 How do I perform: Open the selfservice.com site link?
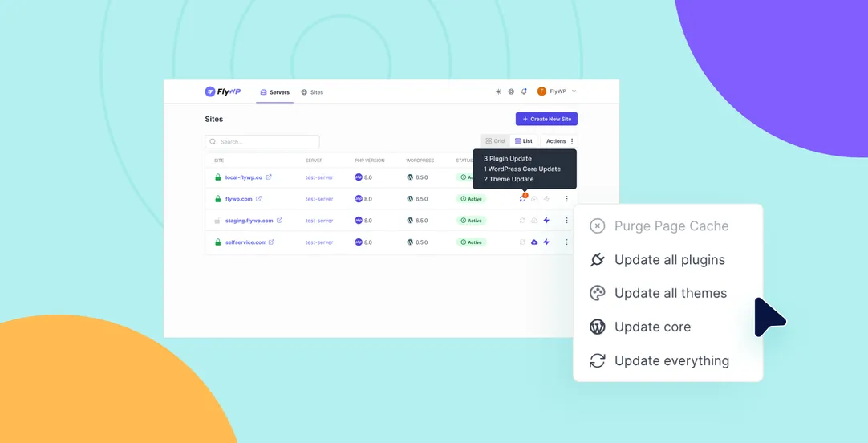(x=245, y=242)
